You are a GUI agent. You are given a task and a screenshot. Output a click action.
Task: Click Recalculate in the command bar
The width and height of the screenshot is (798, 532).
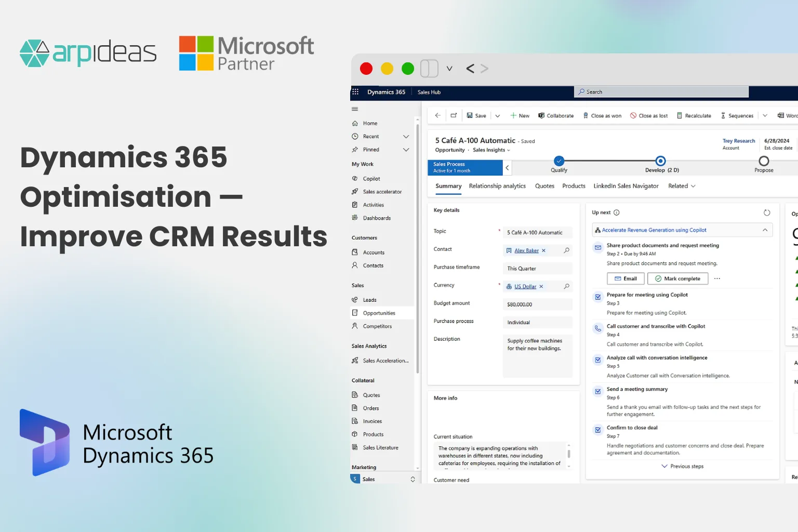click(x=694, y=115)
